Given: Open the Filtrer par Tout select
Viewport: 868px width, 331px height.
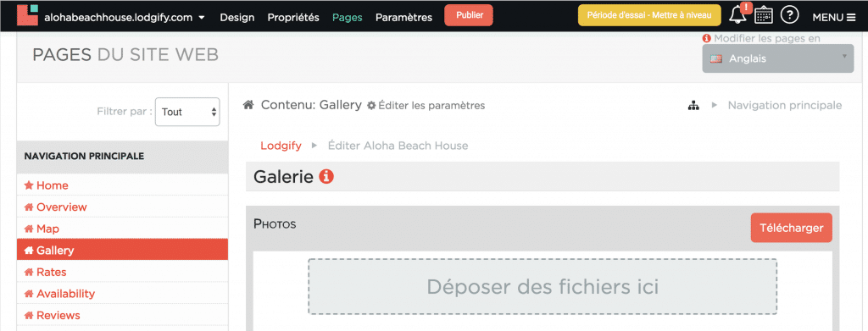Looking at the screenshot, I should (187, 112).
